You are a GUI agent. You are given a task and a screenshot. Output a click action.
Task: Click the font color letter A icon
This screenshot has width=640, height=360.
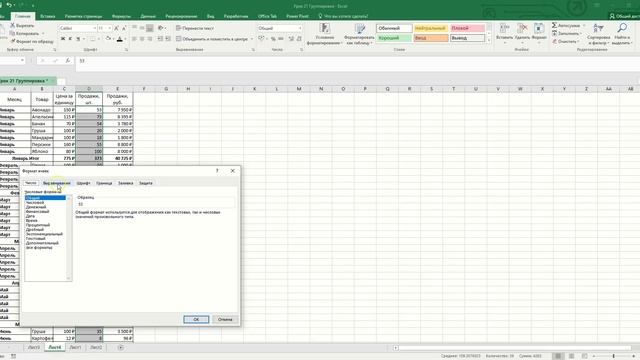[120, 39]
